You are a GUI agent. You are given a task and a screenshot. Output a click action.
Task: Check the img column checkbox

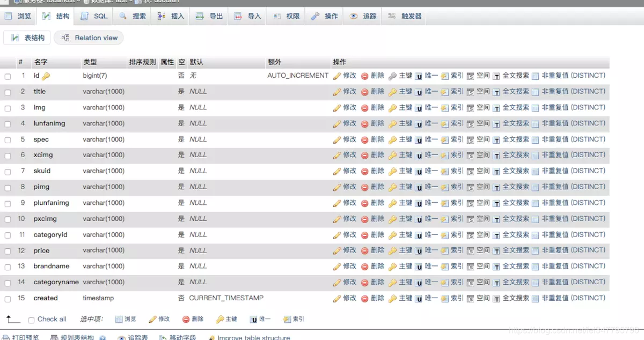pos(8,108)
